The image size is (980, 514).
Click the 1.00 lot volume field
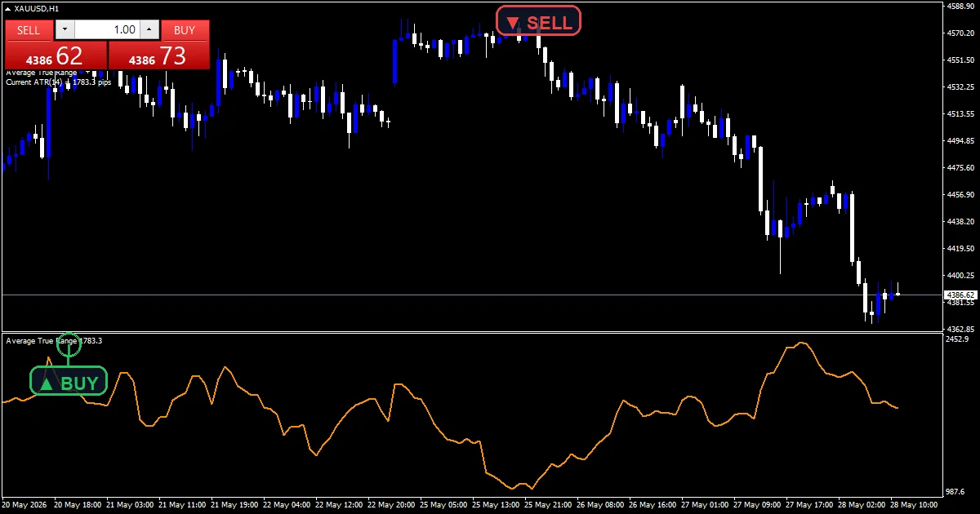pyautogui.click(x=107, y=30)
